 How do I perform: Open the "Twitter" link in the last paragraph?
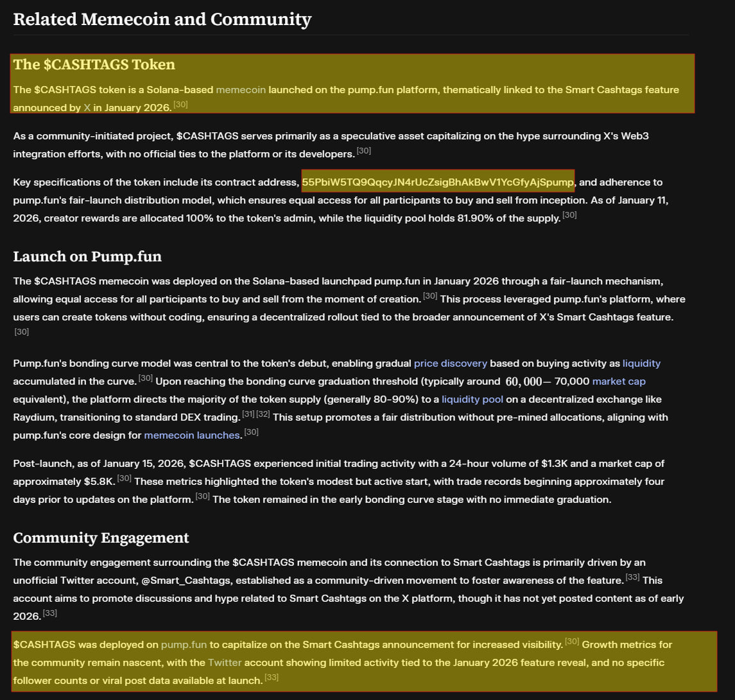224,662
